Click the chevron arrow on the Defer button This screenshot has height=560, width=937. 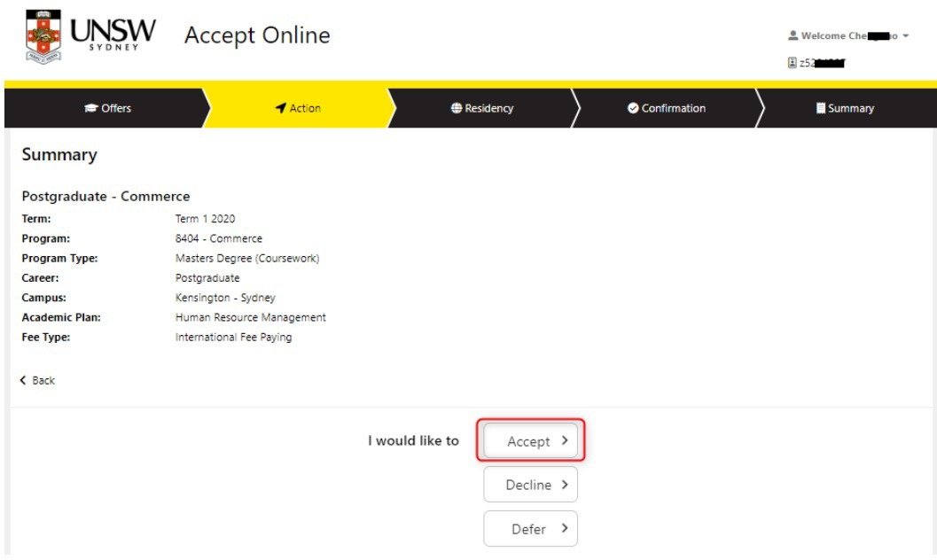pyautogui.click(x=564, y=529)
